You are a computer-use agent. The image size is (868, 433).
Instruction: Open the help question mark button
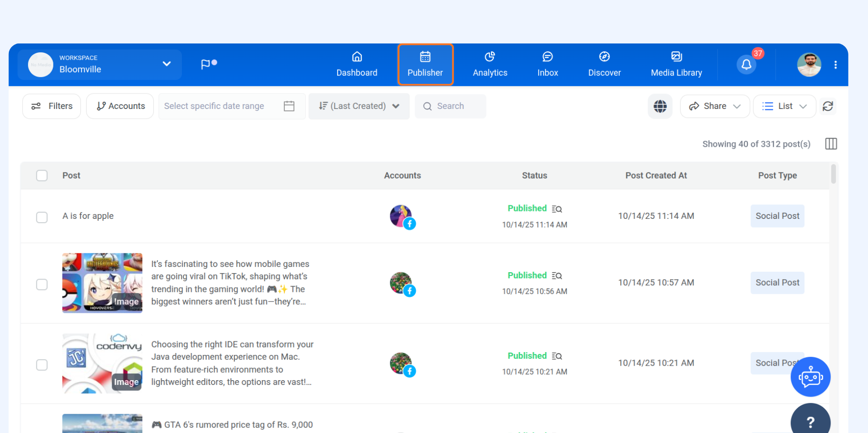810,420
